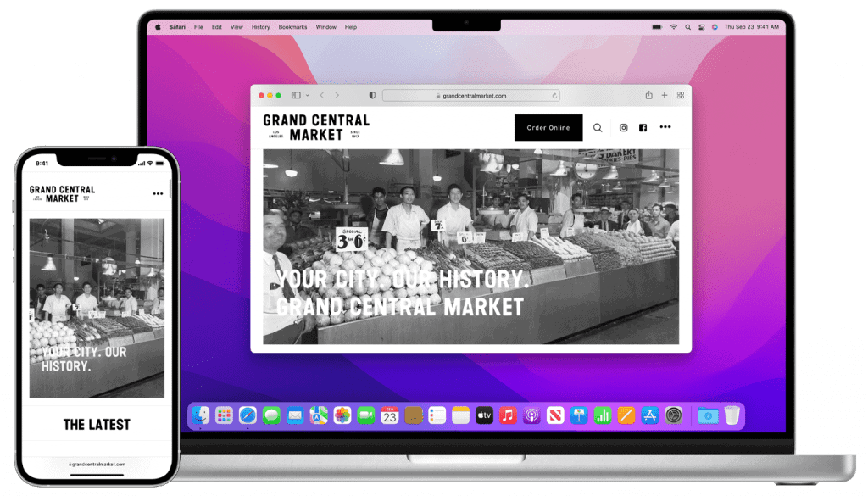Click the Safari share icon
Viewport: 868px width, 496px height.
648,95
